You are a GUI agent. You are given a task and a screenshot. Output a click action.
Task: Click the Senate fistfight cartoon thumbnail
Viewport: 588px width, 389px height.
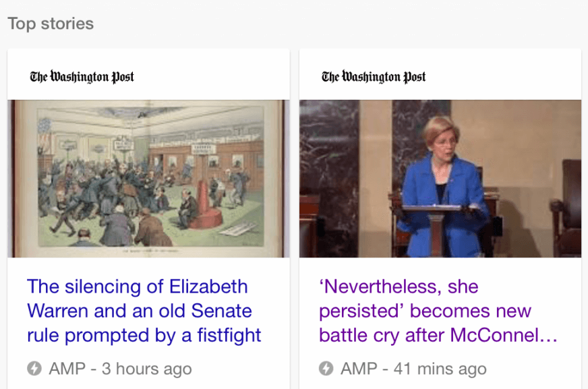148,178
